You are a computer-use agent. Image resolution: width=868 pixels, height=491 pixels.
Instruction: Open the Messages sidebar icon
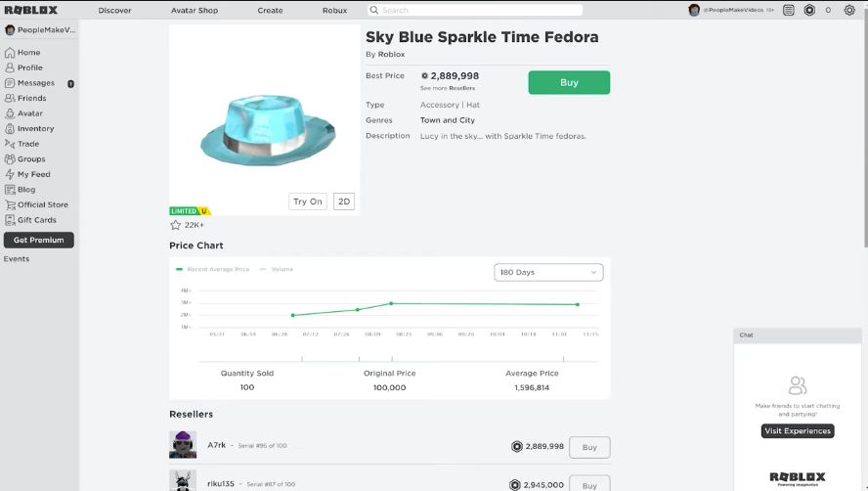(x=10, y=83)
